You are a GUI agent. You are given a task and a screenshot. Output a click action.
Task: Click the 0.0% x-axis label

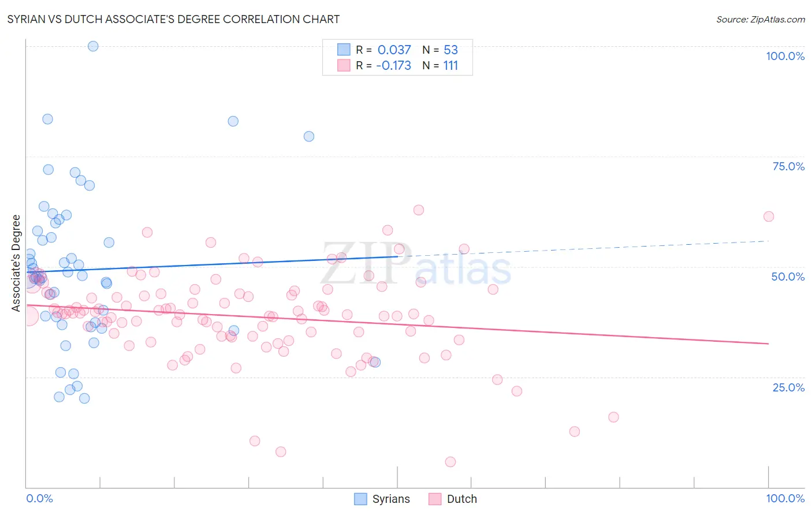point(40,498)
